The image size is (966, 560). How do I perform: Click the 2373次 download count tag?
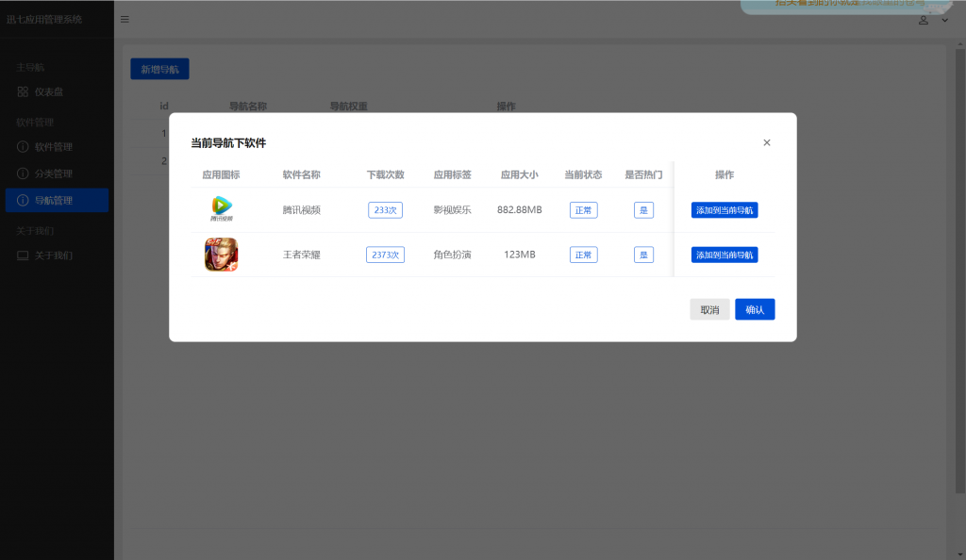(x=385, y=255)
